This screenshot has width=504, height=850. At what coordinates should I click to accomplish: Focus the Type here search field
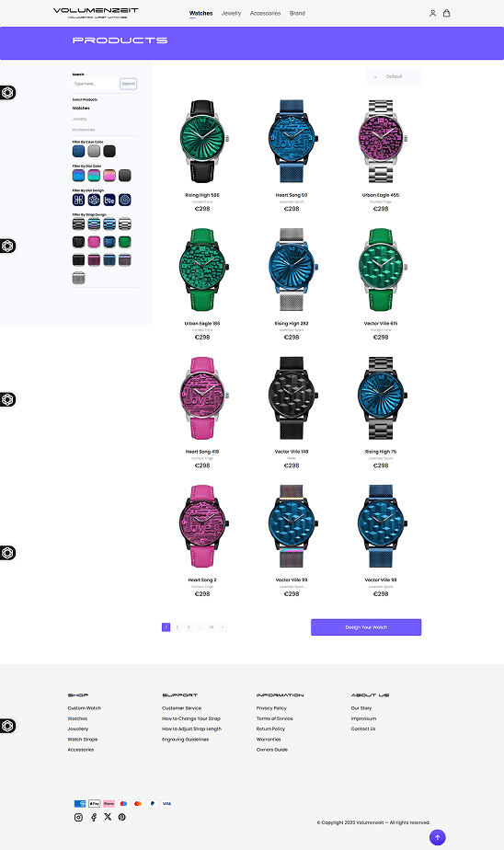[96, 84]
